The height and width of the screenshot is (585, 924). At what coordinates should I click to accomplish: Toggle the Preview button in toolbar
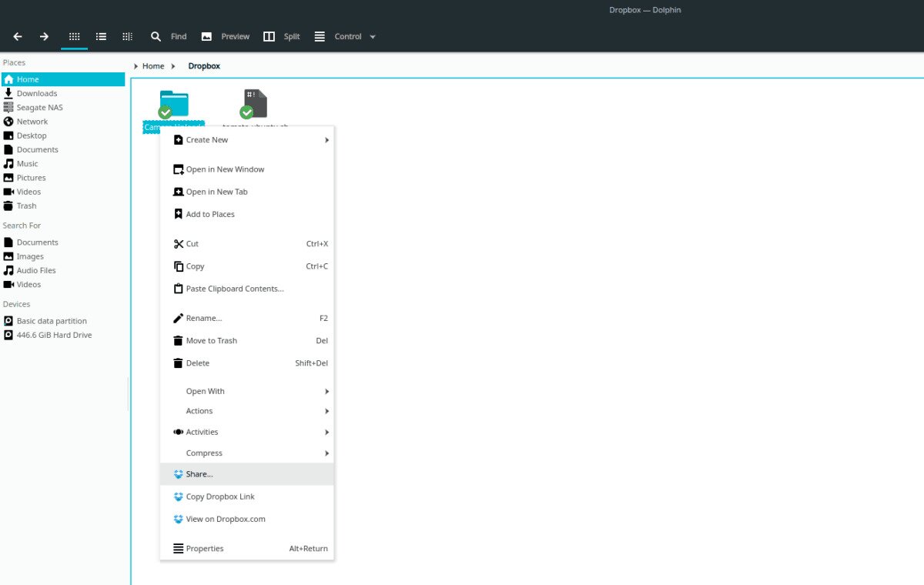(226, 36)
